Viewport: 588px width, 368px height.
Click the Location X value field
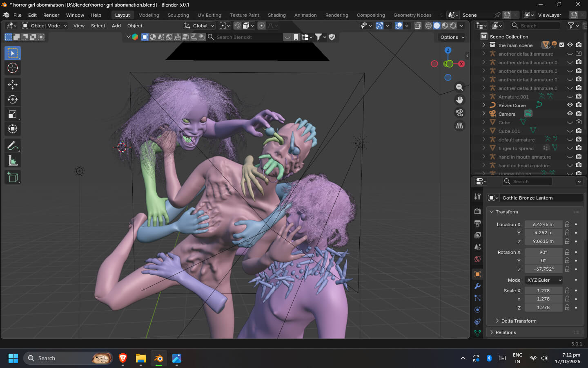[x=543, y=224]
